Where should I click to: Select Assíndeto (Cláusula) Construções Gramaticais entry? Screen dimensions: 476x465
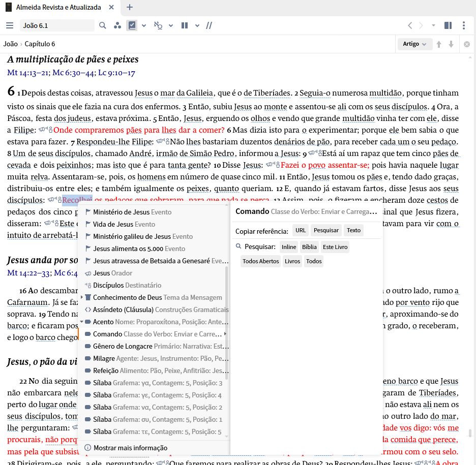(x=154, y=309)
